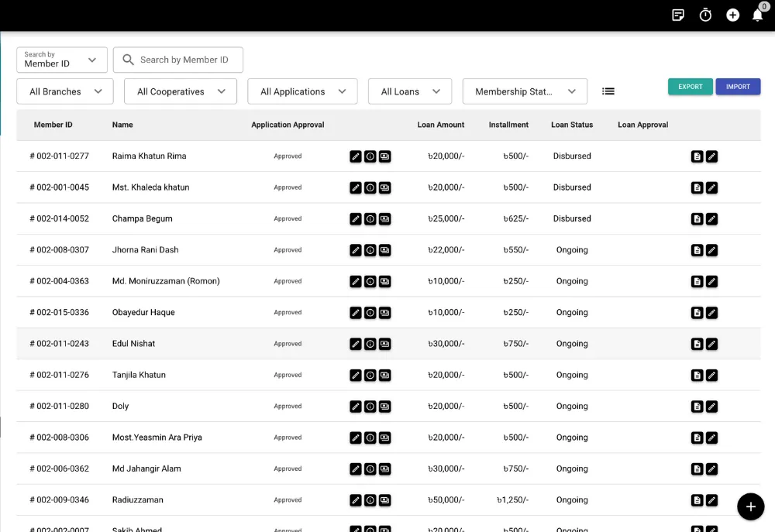Expand the Search by Member ID dropdown
Image resolution: width=775 pixels, height=532 pixels.
(62, 60)
